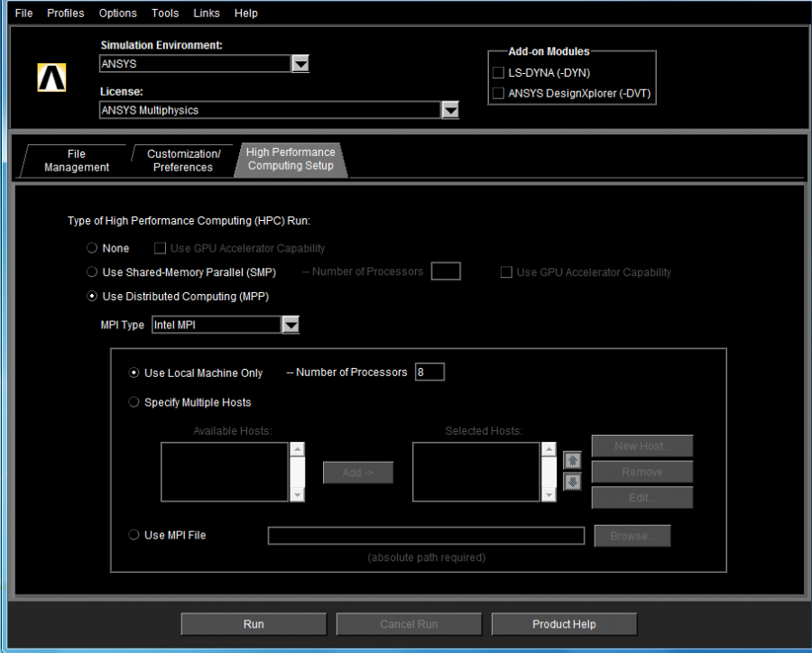This screenshot has height=653, width=812.
Task: Click the Available Hosts list box
Action: [x=225, y=472]
